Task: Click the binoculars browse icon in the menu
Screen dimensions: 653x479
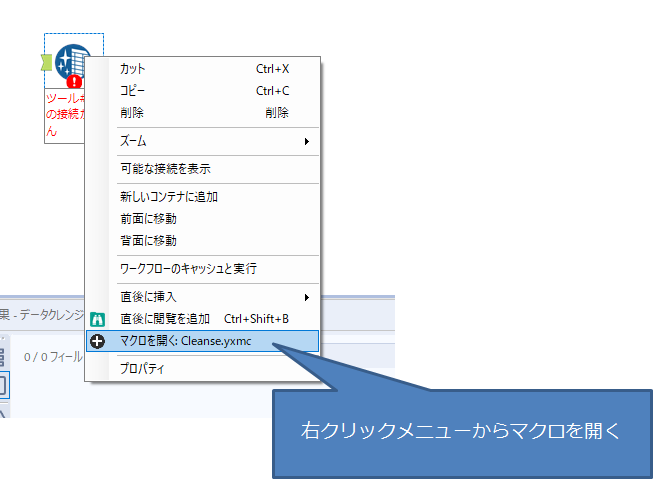Action: [x=98, y=319]
